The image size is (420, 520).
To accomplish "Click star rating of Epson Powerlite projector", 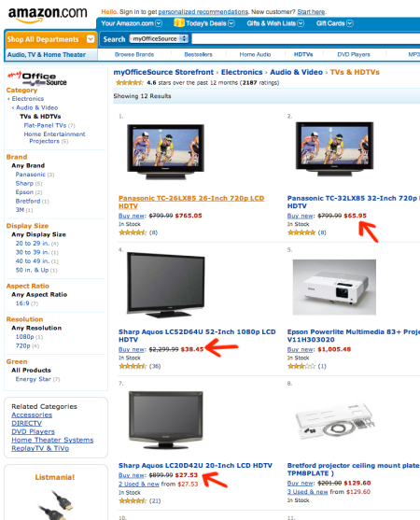I will point(301,366).
